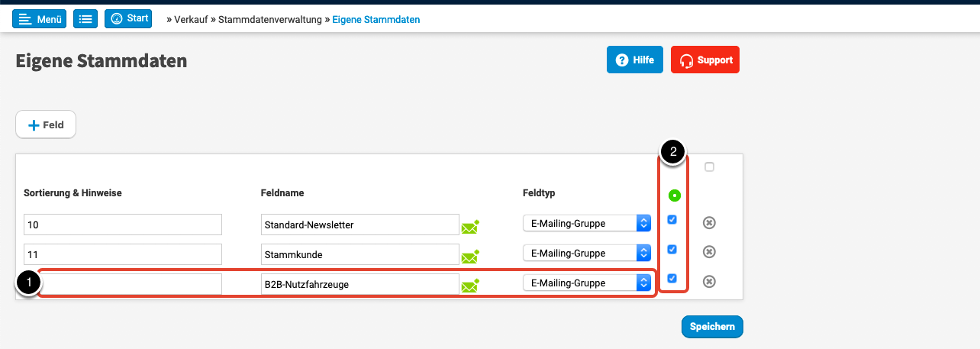Click envelope icon beside Standard-Newsletter
The image size is (980, 349).
point(470,226)
